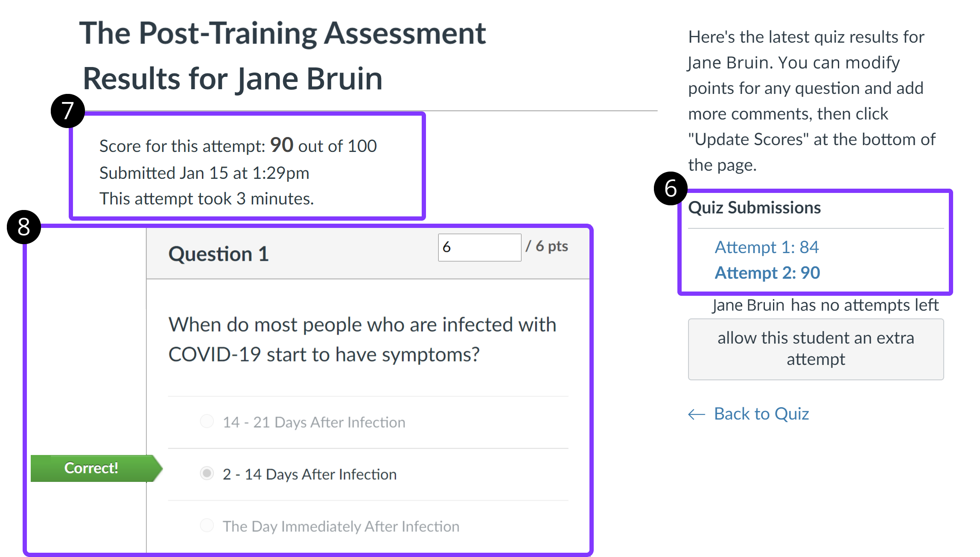Viewport: 980px width, 557px height.
Task: Click the COVID-19 symptoms question text
Action: (362, 340)
